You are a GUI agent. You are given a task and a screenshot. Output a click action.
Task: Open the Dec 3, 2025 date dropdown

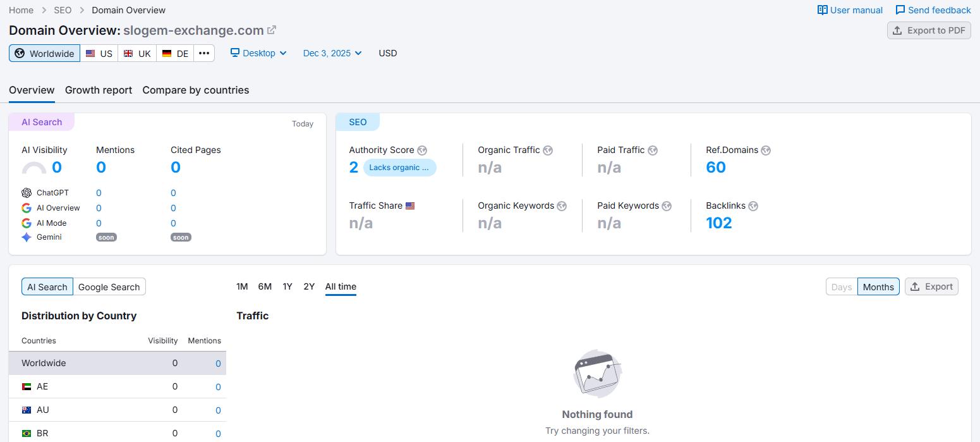click(332, 53)
